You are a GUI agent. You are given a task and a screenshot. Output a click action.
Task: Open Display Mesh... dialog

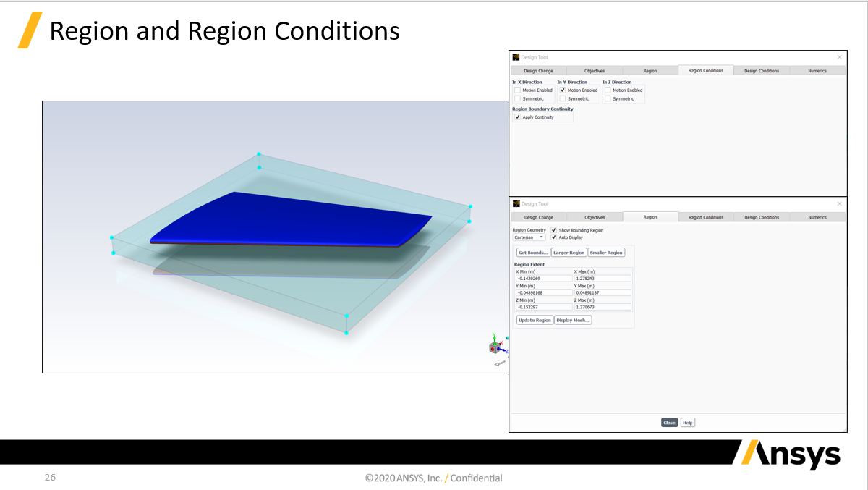coord(573,320)
